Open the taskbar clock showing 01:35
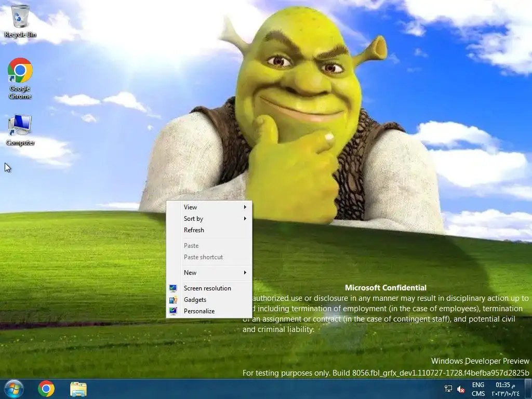Image resolution: width=532 pixels, height=399 pixels. click(x=505, y=385)
